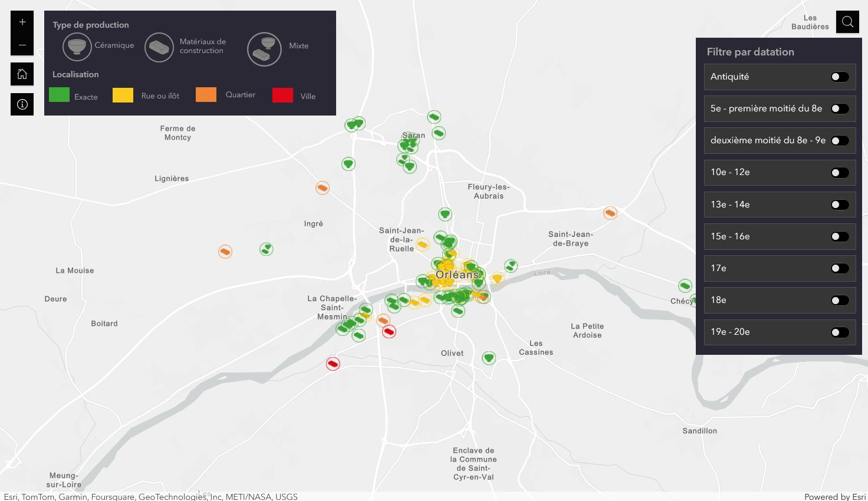Select the red marker near Olivet road
The height and width of the screenshot is (501, 868).
pyautogui.click(x=389, y=331)
